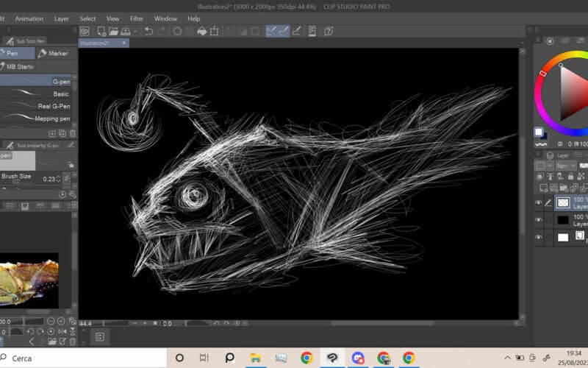
Task: Toggle visibility of the white paper layer
Action: click(x=538, y=237)
